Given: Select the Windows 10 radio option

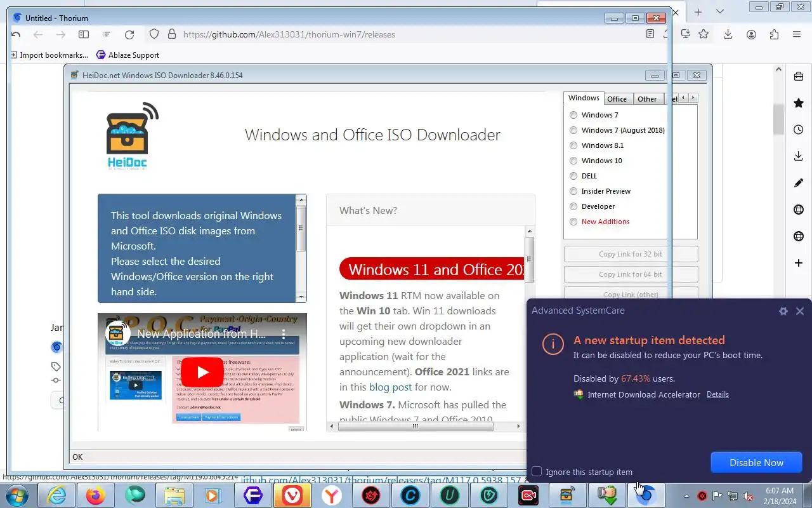Looking at the screenshot, I should 573,161.
